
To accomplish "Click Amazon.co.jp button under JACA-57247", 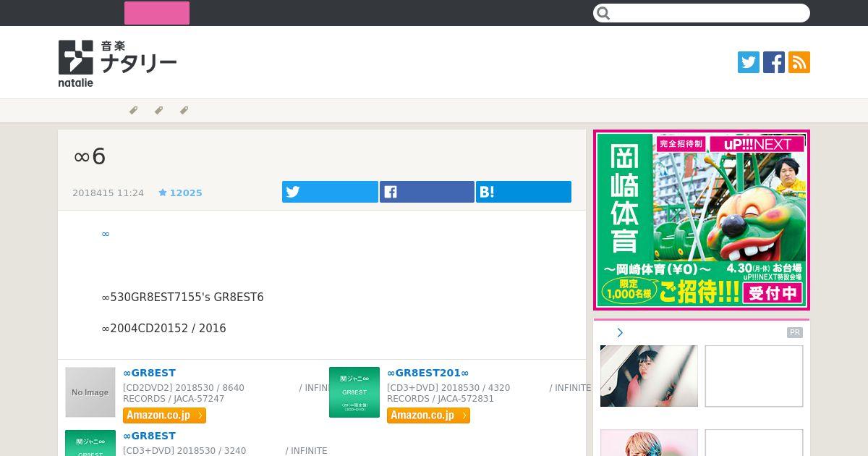I will pos(164,415).
